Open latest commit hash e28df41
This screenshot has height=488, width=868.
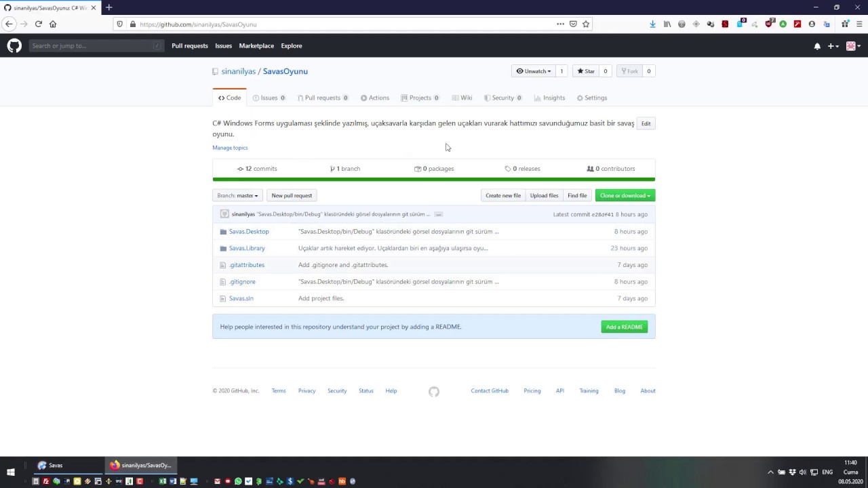point(602,215)
